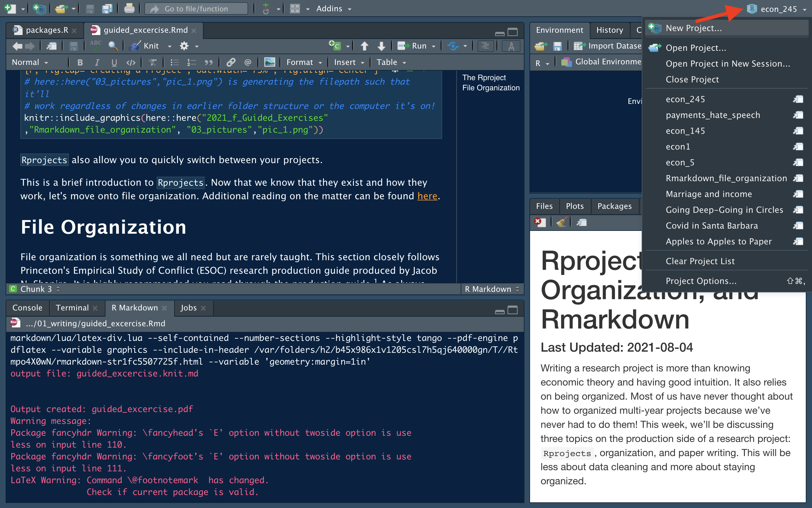Click the econ_245 project menu button
The width and height of the screenshot is (812, 508).
[x=776, y=9]
